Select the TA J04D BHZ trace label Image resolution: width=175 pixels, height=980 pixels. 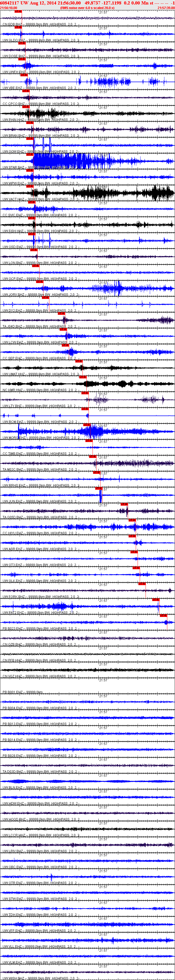point(40,327)
